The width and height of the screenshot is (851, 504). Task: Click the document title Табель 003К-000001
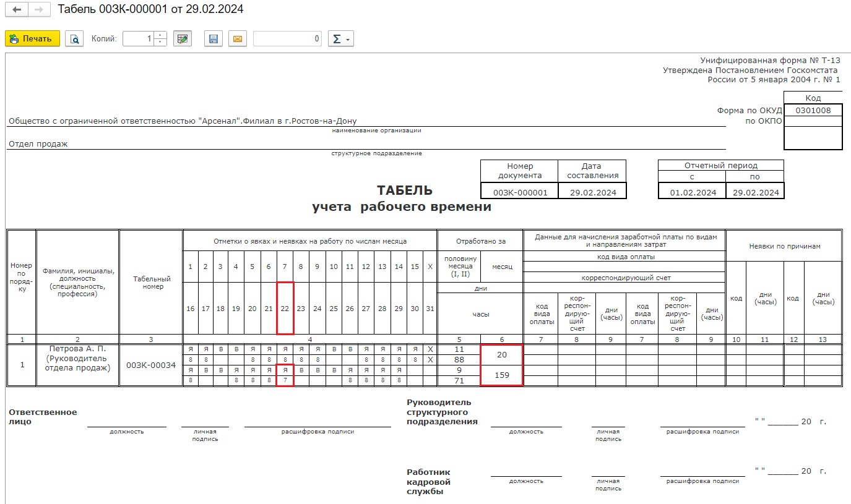pos(150,9)
